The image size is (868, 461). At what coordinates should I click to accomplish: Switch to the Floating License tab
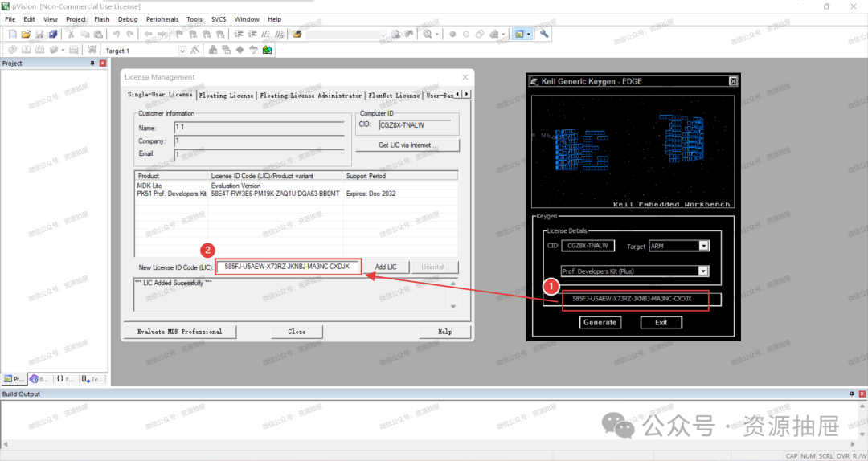coord(227,96)
